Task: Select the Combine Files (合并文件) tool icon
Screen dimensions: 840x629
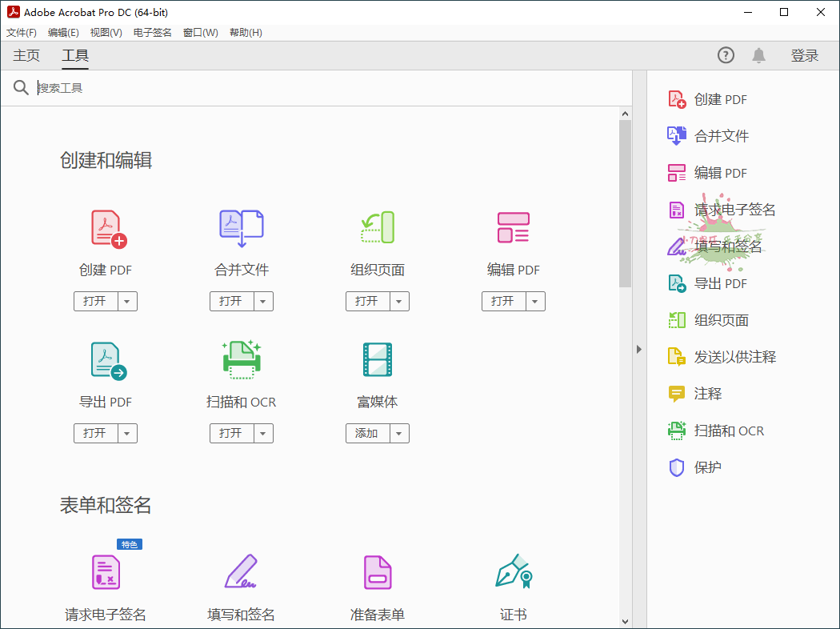Action: click(242, 229)
